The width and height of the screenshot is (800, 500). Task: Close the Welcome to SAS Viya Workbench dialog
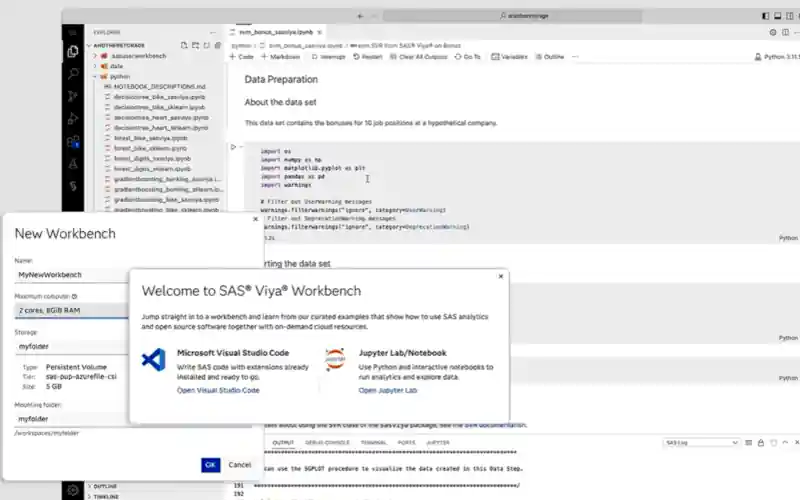tap(501, 276)
